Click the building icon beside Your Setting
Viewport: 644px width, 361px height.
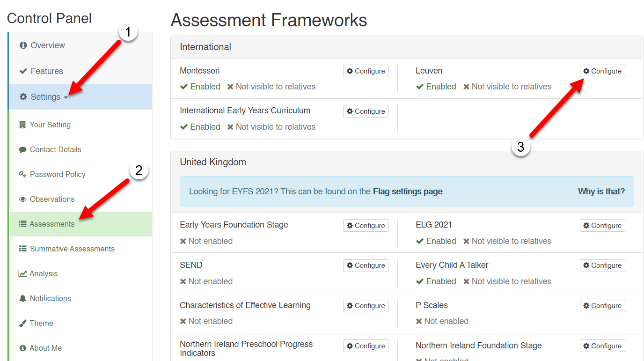tap(22, 125)
